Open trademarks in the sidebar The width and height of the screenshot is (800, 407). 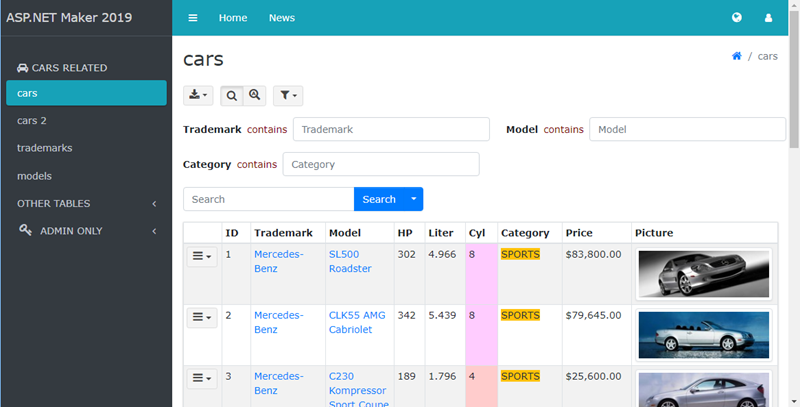(x=86, y=148)
